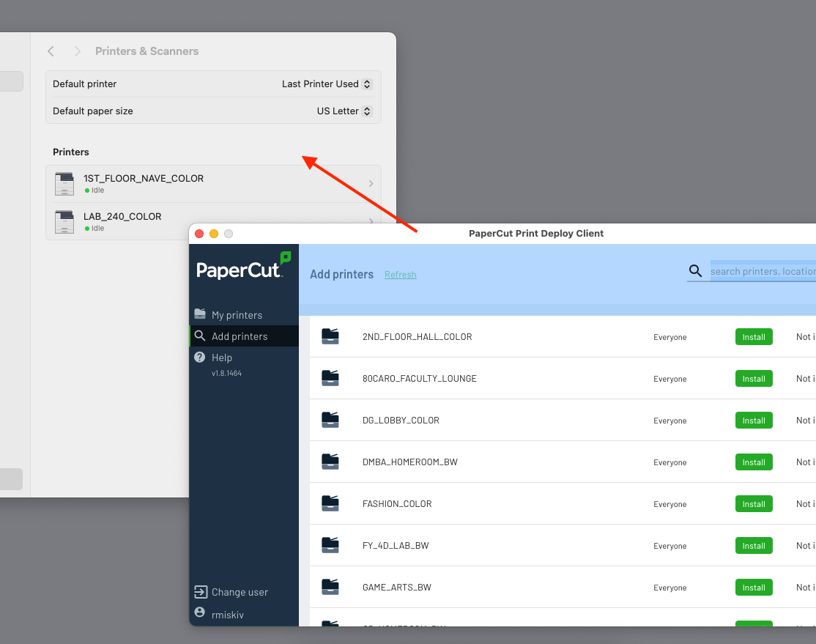Click the Help question mark icon
816x644 pixels.
coord(200,357)
